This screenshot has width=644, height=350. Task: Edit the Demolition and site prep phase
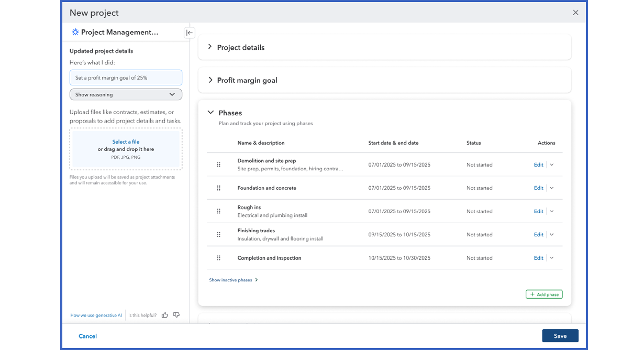point(538,165)
